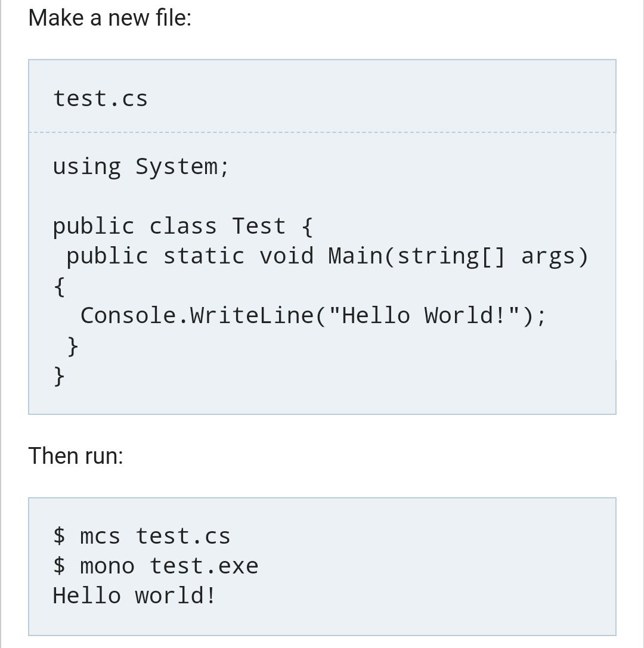Screen dimensions: 644x648
Task: Click the word 'void' in the code
Action: tap(286, 256)
